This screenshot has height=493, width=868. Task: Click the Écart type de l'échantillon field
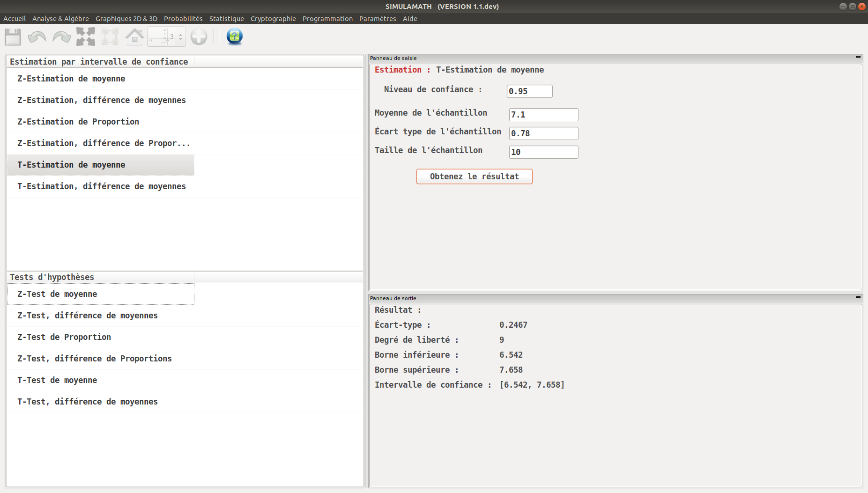tap(543, 133)
